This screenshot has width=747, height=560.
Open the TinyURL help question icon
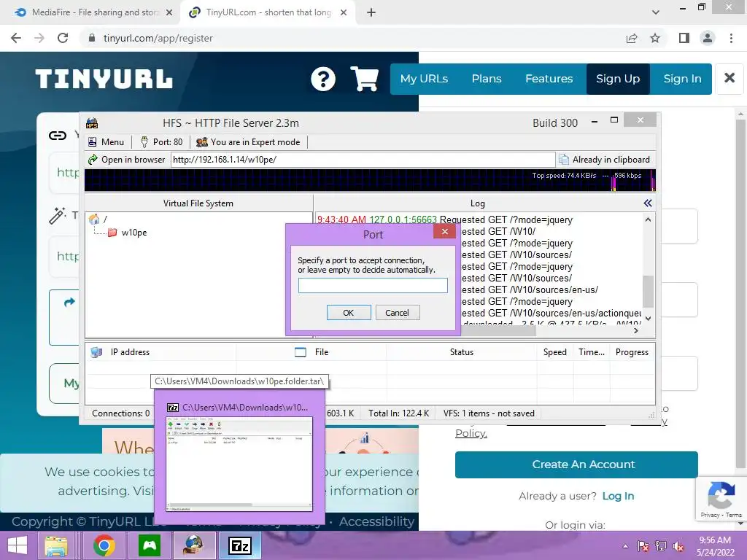pos(323,79)
